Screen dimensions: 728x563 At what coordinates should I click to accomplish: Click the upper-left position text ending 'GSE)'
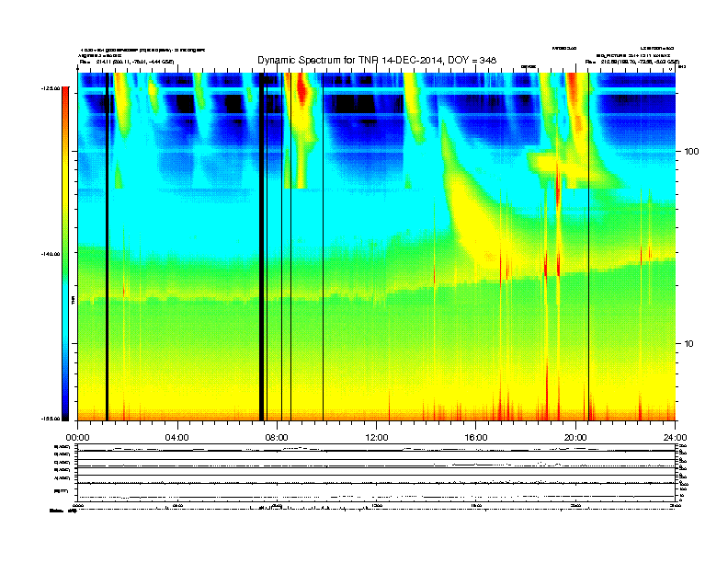point(127,62)
